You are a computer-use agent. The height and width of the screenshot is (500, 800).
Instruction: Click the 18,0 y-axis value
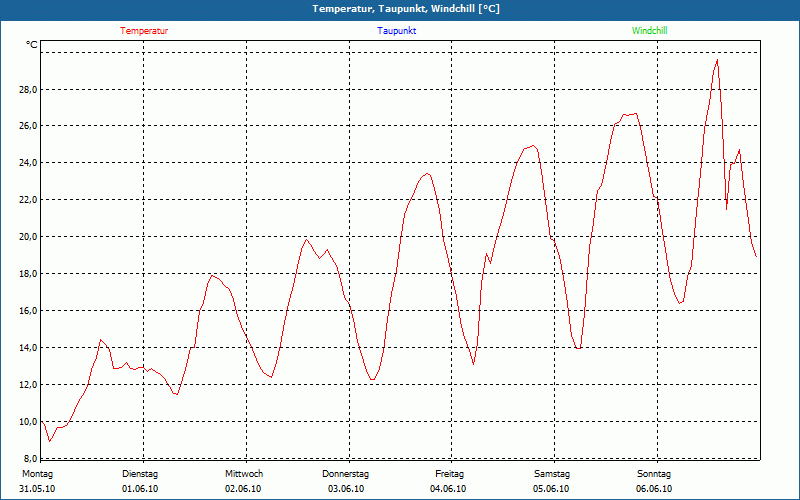click(x=29, y=274)
